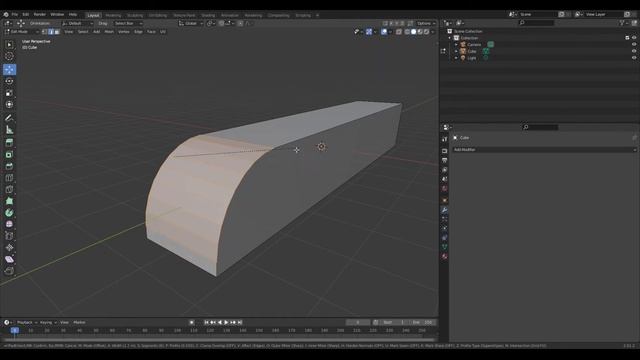Image resolution: width=640 pixels, height=360 pixels.
Task: Switch to the Modeling workspace tab
Action: click(113, 15)
